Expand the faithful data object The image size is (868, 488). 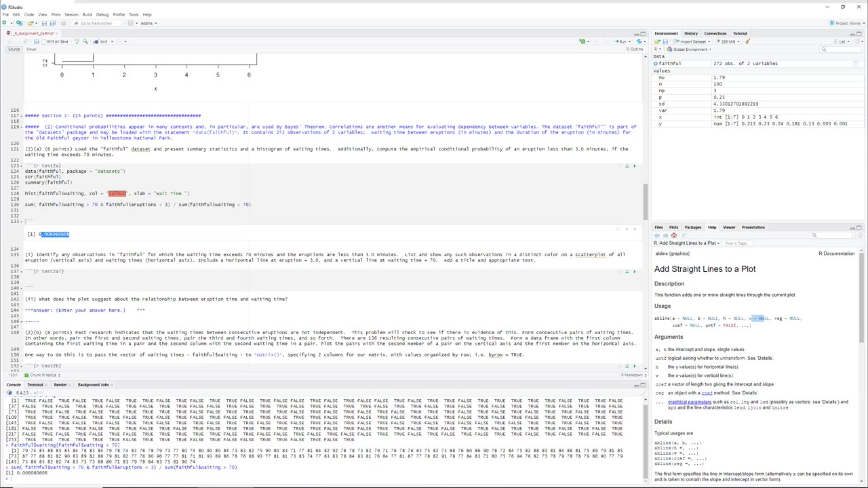(656, 64)
